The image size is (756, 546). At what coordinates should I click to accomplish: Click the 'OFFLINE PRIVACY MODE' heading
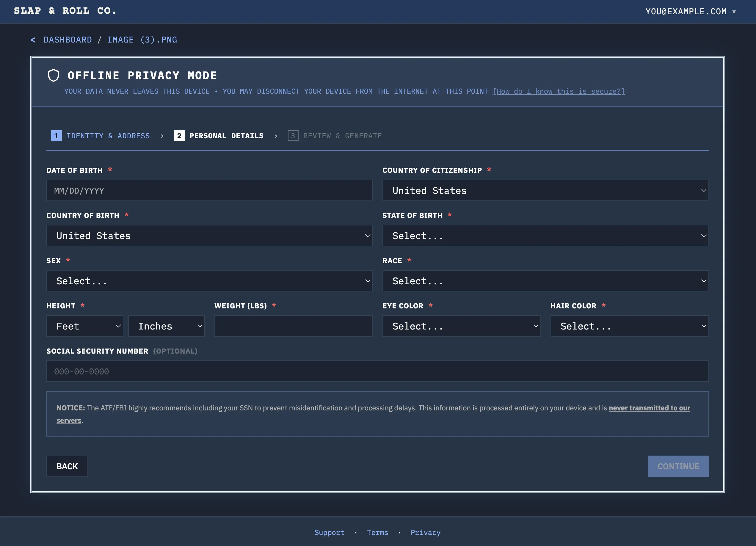point(142,76)
